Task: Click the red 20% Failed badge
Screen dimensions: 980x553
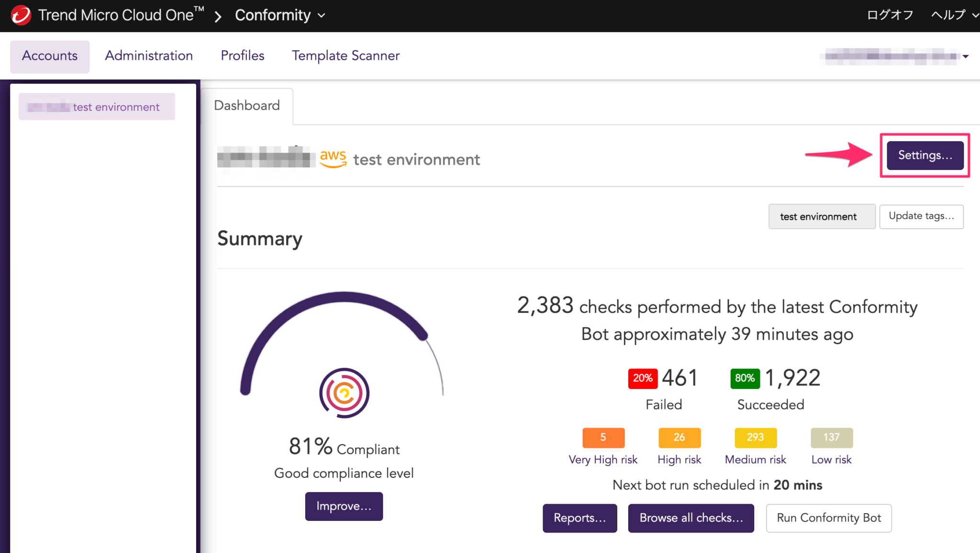Action: (643, 378)
